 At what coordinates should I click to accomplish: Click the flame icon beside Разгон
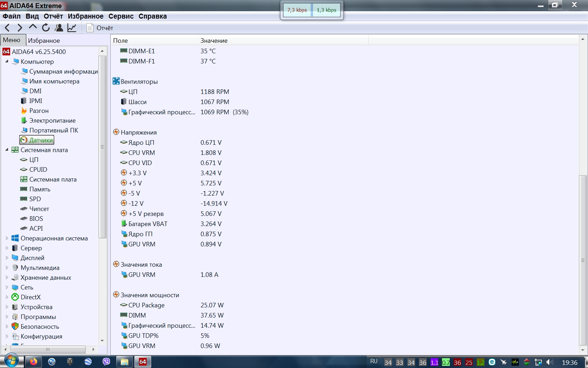(x=24, y=110)
